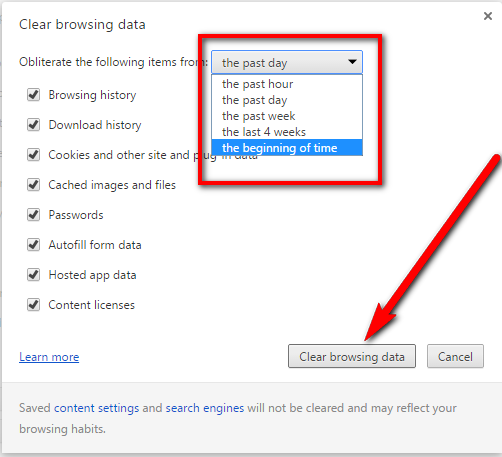Open the Learn more link

click(x=49, y=357)
